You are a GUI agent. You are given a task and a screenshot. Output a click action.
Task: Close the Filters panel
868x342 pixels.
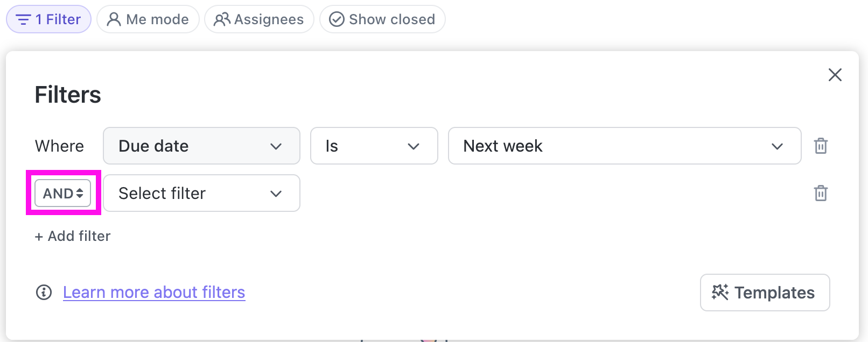pyautogui.click(x=835, y=75)
